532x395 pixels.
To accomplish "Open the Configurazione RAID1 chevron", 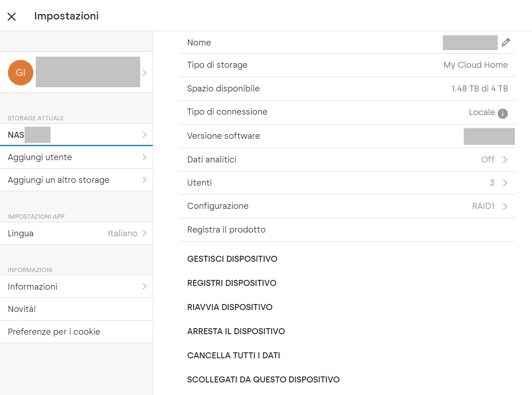I will [505, 206].
